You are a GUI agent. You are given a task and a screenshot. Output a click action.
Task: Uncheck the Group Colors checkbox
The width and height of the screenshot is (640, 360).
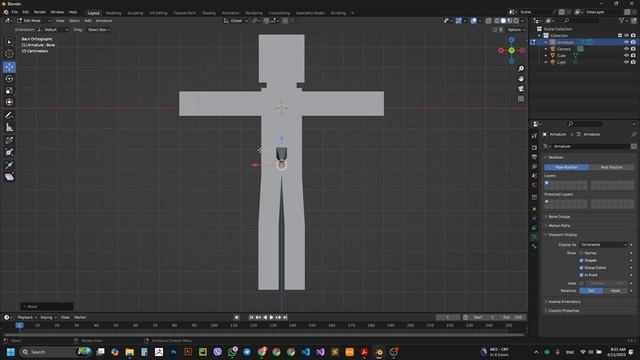(581, 268)
